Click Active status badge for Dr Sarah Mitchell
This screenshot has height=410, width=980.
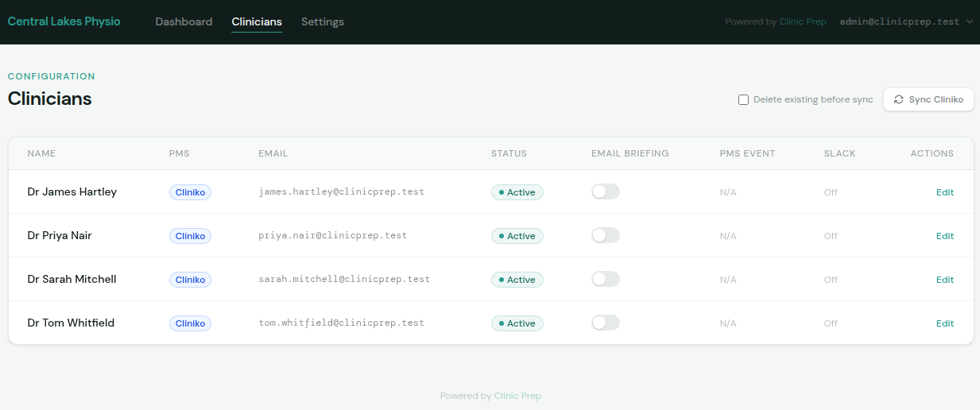(517, 280)
